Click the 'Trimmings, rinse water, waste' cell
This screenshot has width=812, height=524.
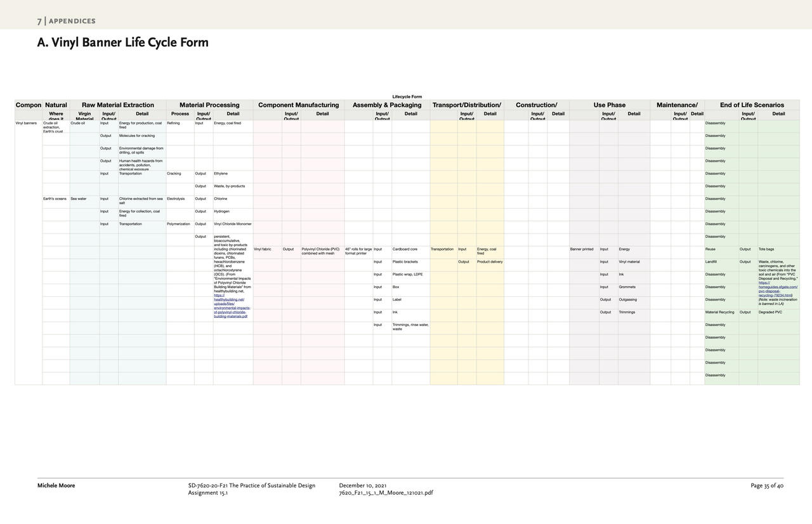tap(410, 327)
